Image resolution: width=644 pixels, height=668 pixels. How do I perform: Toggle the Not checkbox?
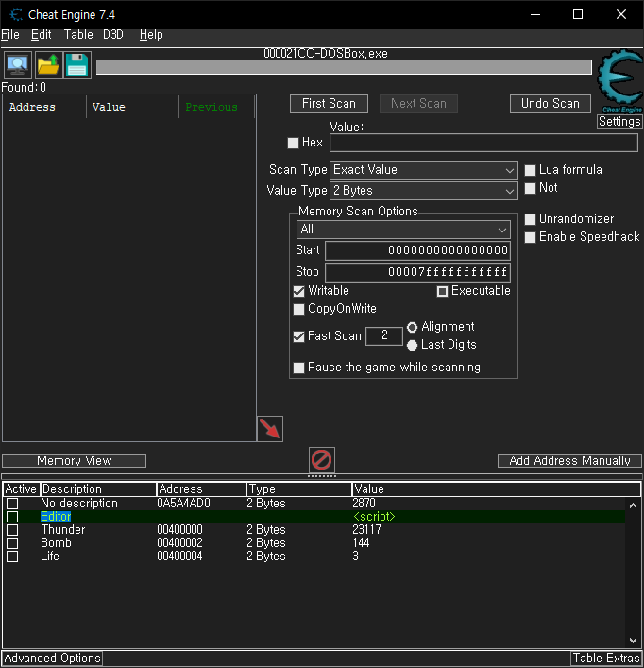pos(530,188)
